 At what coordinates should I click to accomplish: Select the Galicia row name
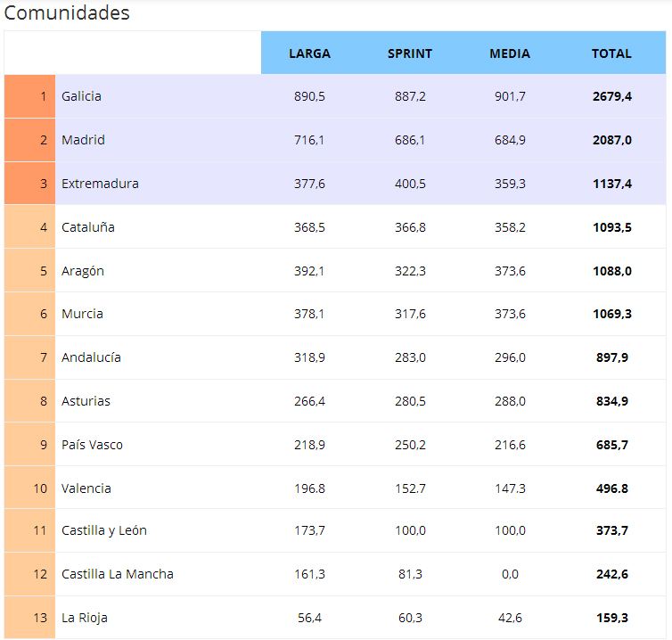81,96
